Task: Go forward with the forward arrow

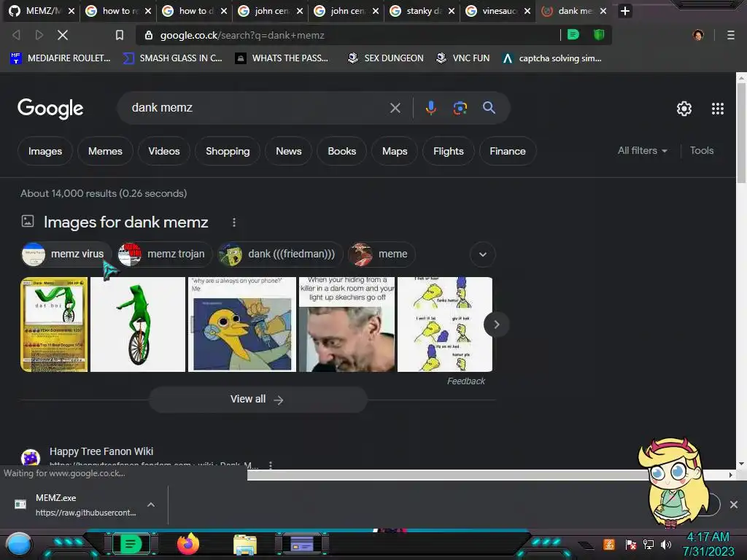Action: pyautogui.click(x=39, y=35)
